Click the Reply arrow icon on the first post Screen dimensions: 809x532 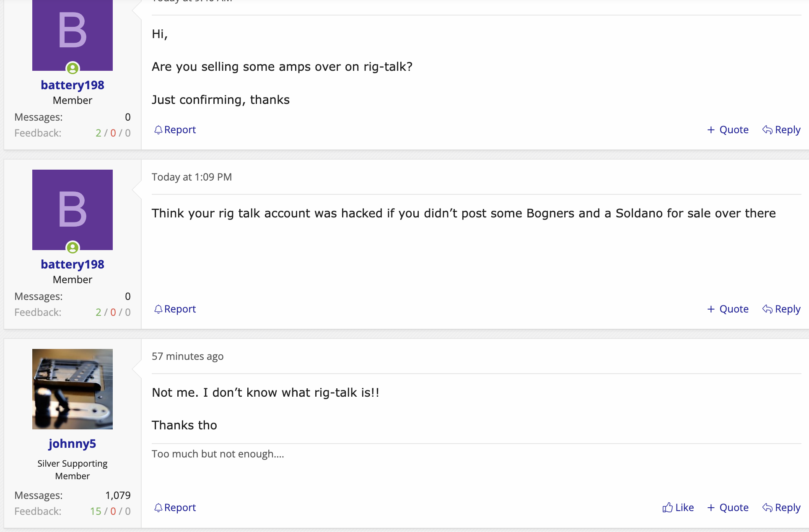click(767, 130)
